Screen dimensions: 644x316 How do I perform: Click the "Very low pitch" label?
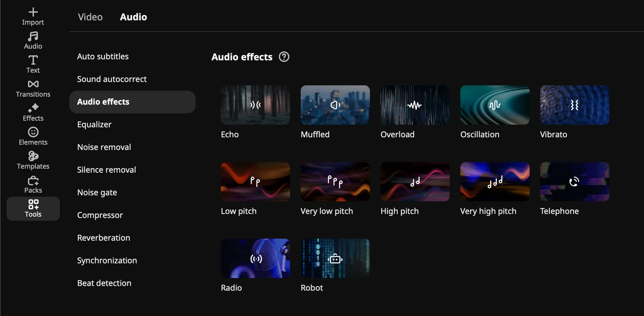tap(327, 211)
